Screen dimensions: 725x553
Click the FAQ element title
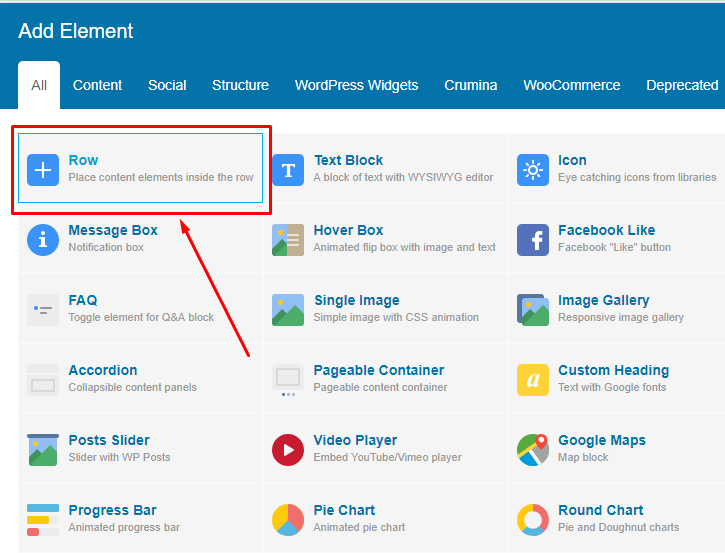coord(83,300)
